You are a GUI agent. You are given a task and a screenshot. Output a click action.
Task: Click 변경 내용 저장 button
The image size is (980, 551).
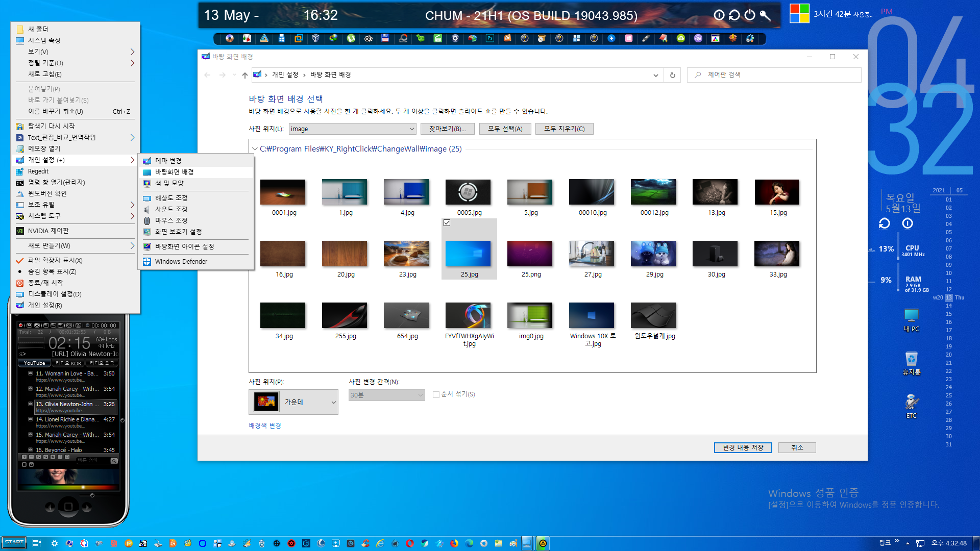[x=743, y=447]
